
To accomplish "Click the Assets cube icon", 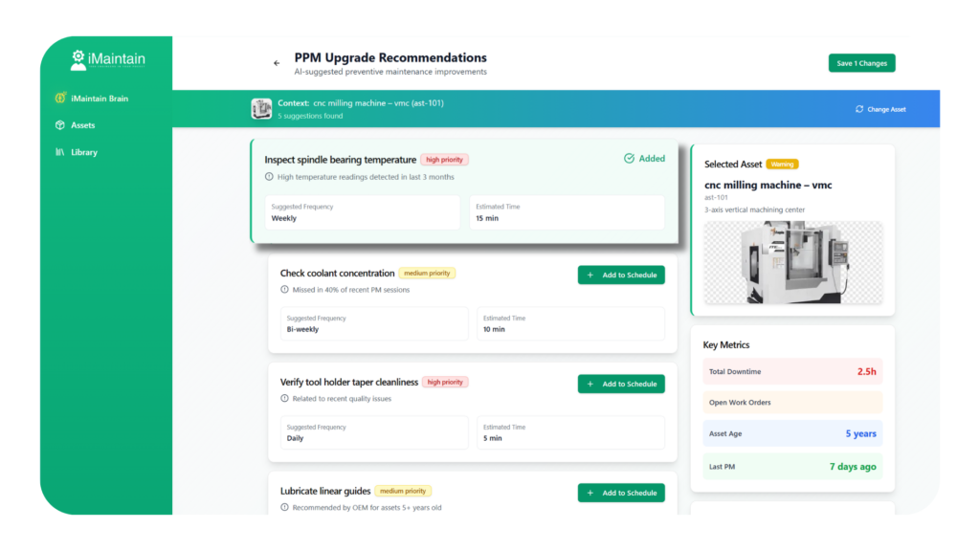I will (x=59, y=125).
